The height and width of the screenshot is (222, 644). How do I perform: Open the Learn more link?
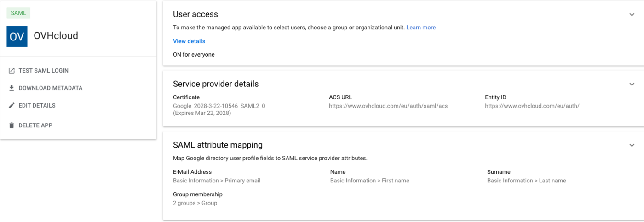(x=421, y=28)
